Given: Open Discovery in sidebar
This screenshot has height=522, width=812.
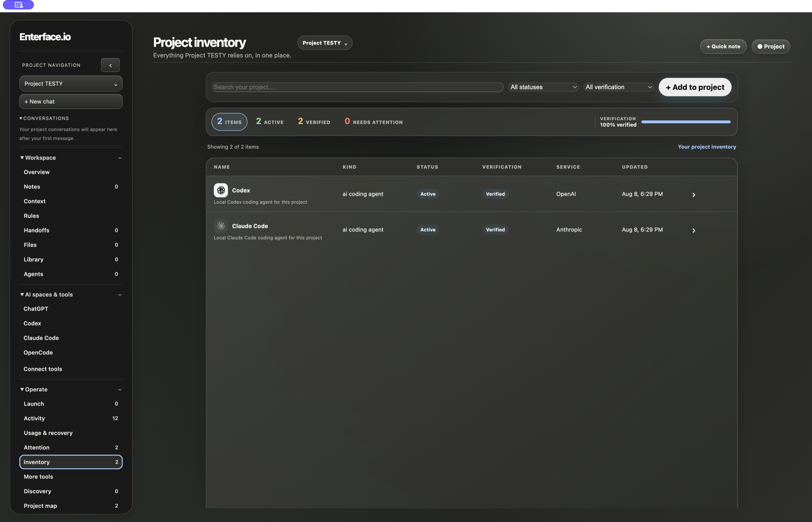Looking at the screenshot, I should [x=71, y=491].
